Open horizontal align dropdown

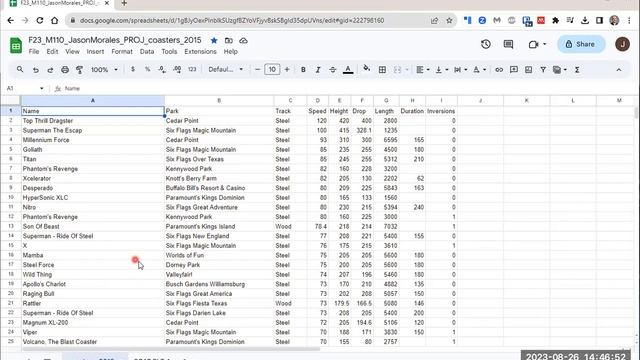point(422,70)
